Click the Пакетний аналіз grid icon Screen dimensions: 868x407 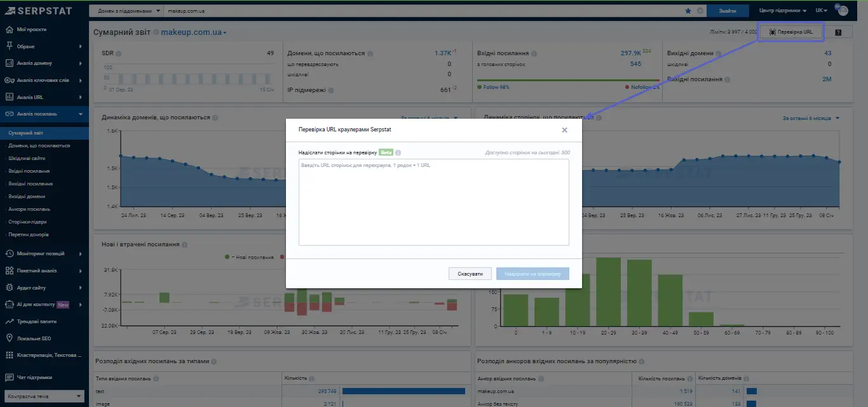coord(9,270)
